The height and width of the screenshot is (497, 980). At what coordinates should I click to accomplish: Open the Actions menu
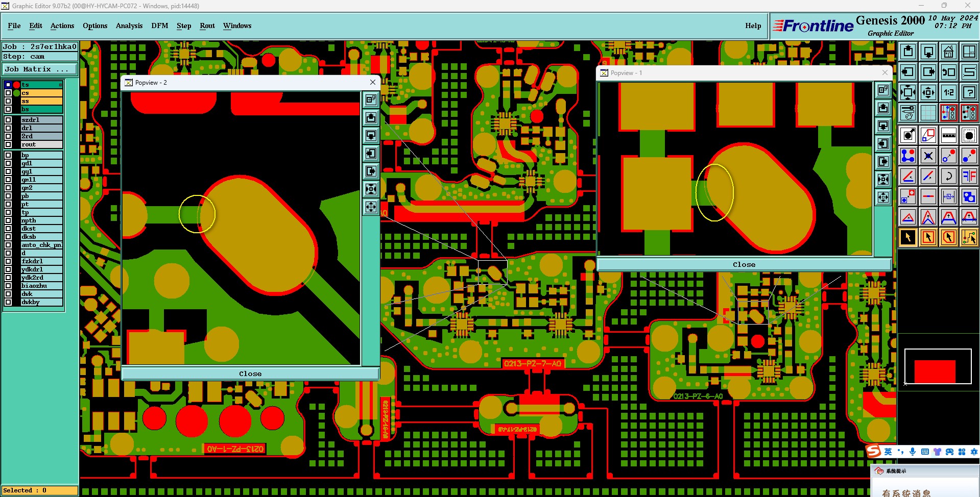coord(62,26)
